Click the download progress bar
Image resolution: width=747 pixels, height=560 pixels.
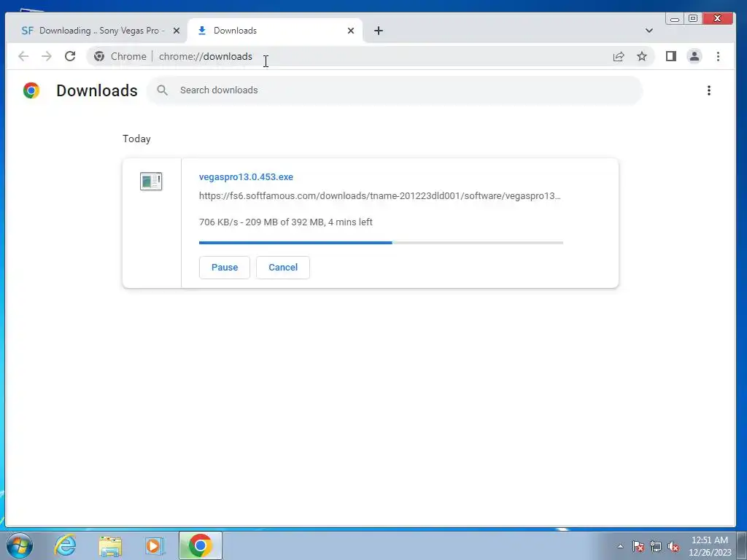381,243
